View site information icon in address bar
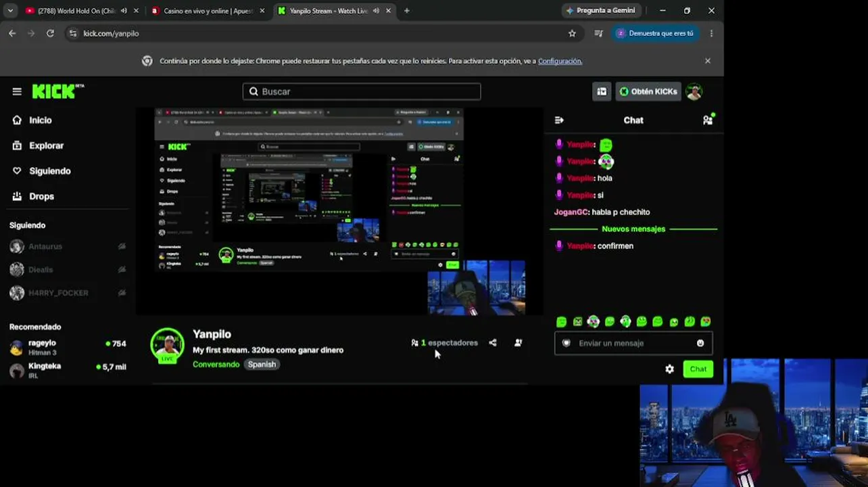868x487 pixels. (x=73, y=33)
